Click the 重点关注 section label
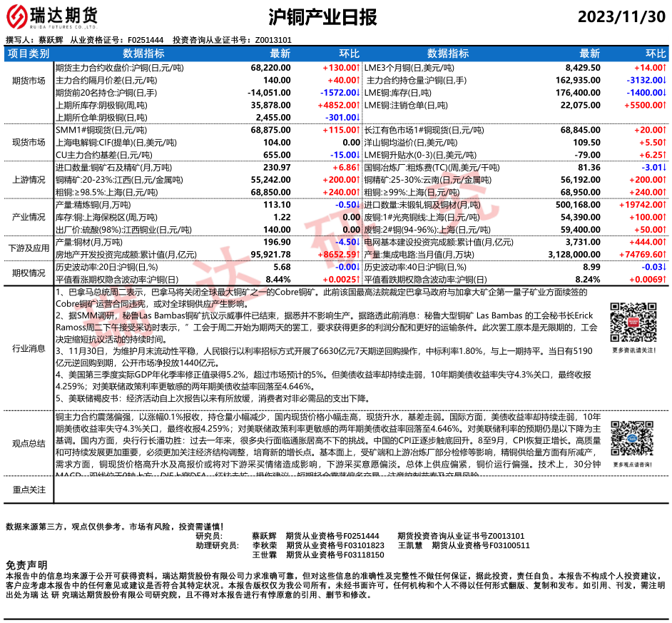This screenshot has width=672, height=623. coord(29,490)
